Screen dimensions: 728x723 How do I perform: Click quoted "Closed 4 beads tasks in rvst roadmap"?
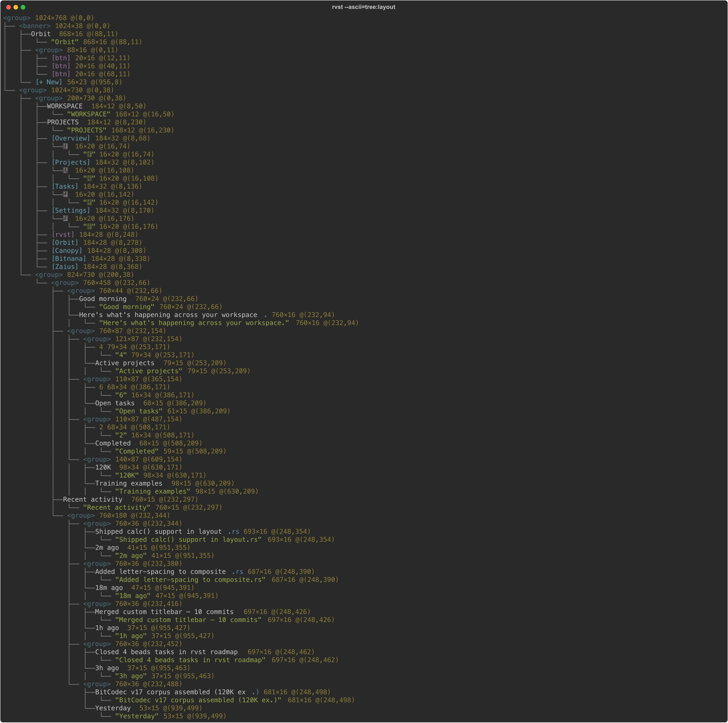[190, 661]
